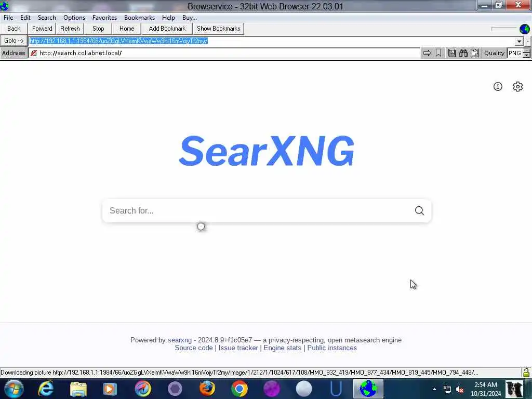Click the Quality PNG value box

click(515, 53)
